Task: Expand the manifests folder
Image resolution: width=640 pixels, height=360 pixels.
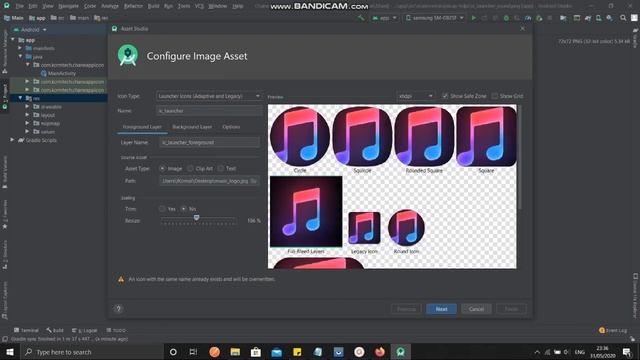Action: pyautogui.click(x=20, y=48)
